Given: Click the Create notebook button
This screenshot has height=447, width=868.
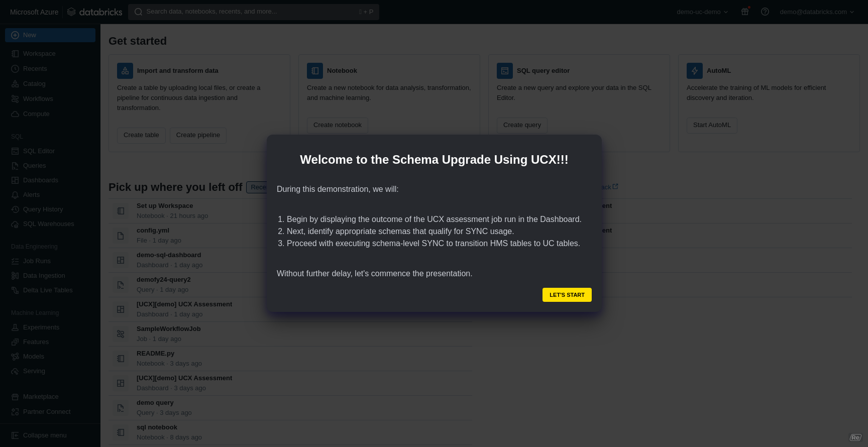Looking at the screenshot, I should pyautogui.click(x=338, y=125).
